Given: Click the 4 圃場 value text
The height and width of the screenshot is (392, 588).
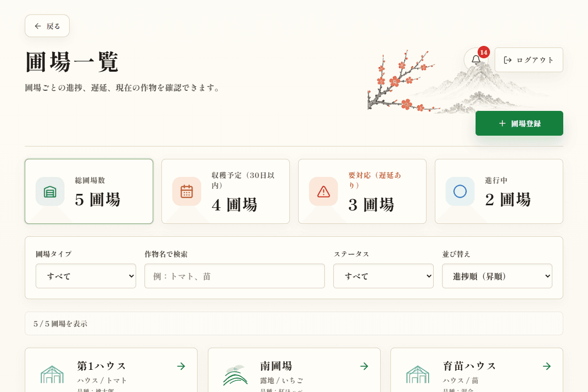Looking at the screenshot, I should coord(234,205).
